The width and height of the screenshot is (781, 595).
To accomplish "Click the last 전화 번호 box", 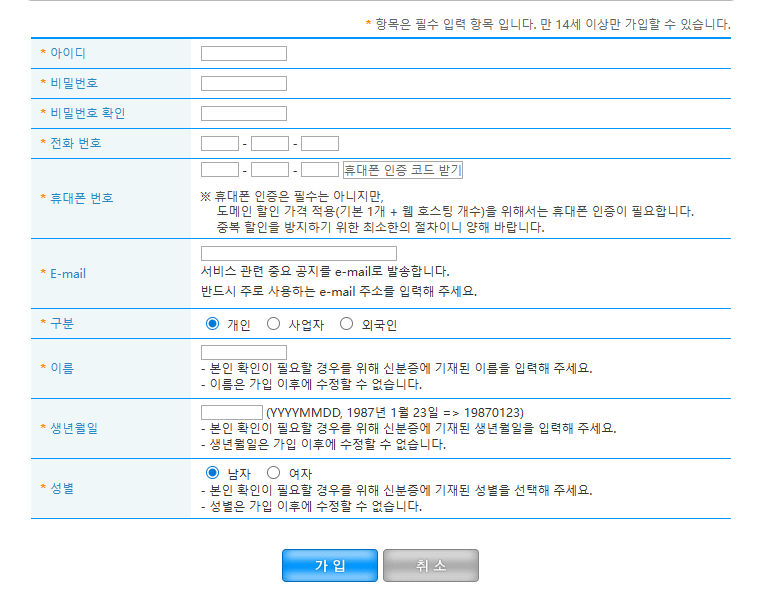I will tap(320, 143).
